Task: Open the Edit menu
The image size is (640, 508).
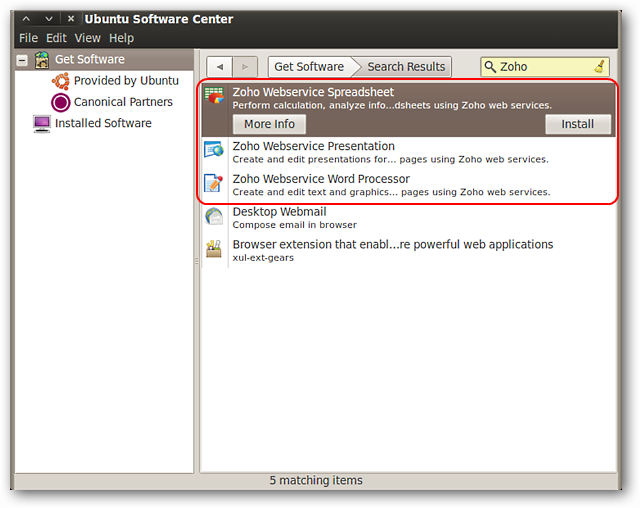Action: coord(56,38)
